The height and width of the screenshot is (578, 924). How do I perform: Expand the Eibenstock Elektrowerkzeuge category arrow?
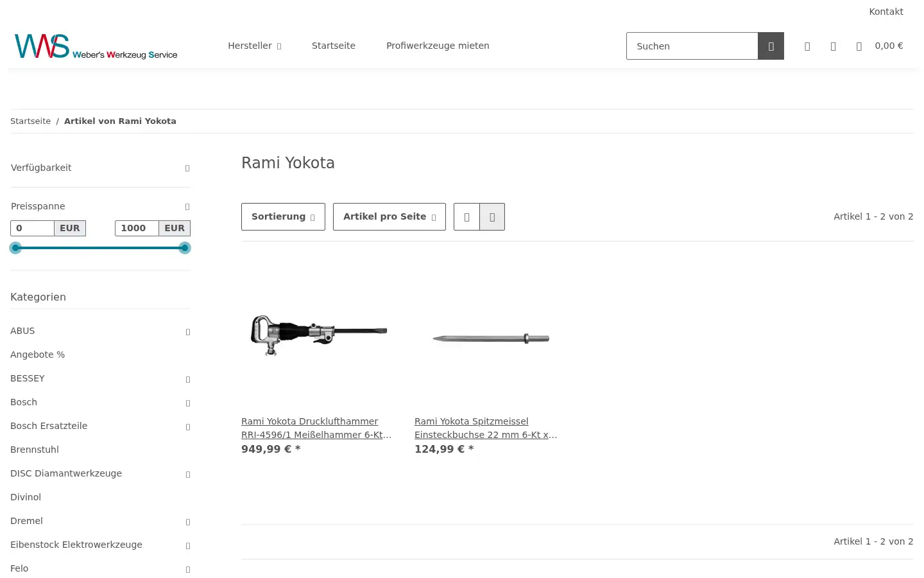click(188, 546)
